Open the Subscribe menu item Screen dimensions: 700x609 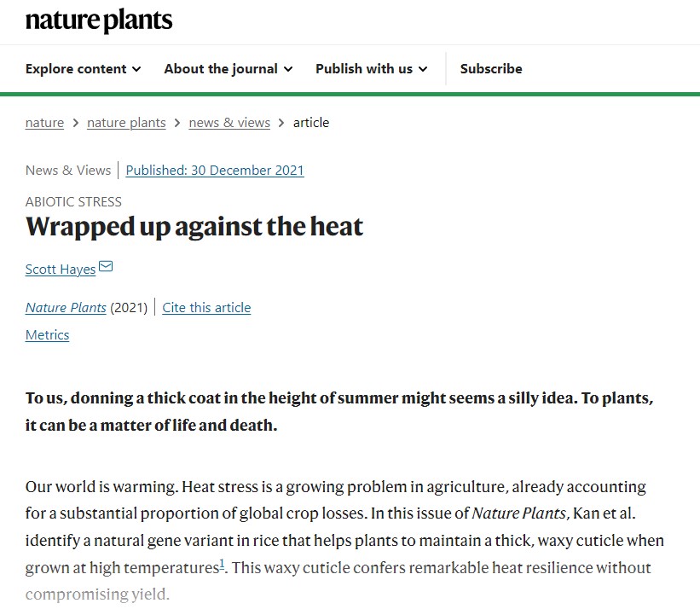491,69
